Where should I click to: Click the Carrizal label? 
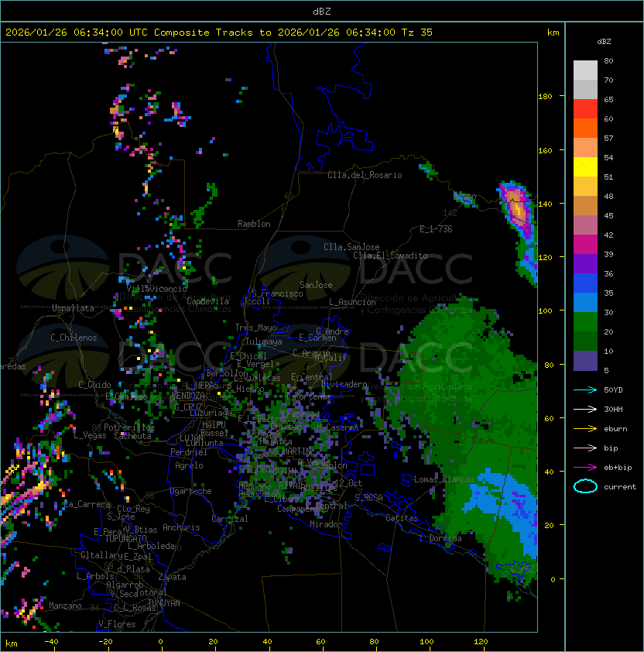coord(230,519)
